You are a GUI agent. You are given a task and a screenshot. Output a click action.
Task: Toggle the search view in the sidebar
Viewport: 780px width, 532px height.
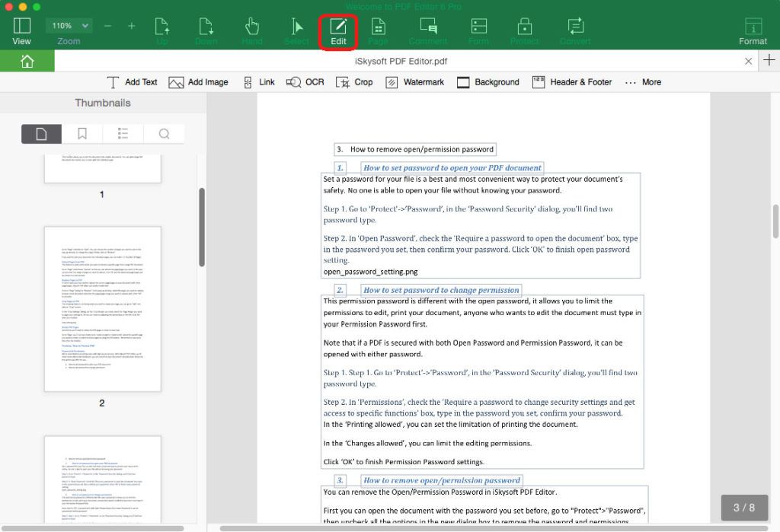tap(164, 133)
